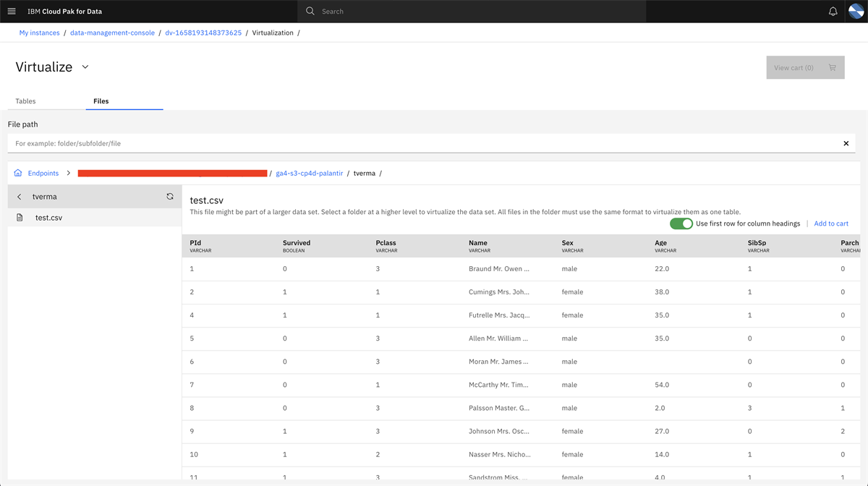The image size is (868, 486).
Task: Open dv-1658193148373625 breadcrumb link
Action: pyautogui.click(x=203, y=33)
